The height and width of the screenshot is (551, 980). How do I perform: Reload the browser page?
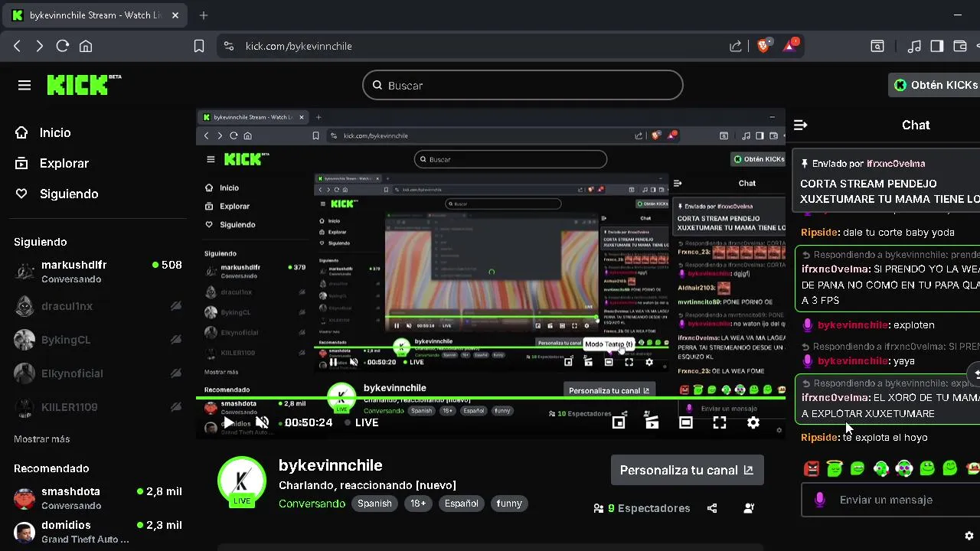coord(63,46)
